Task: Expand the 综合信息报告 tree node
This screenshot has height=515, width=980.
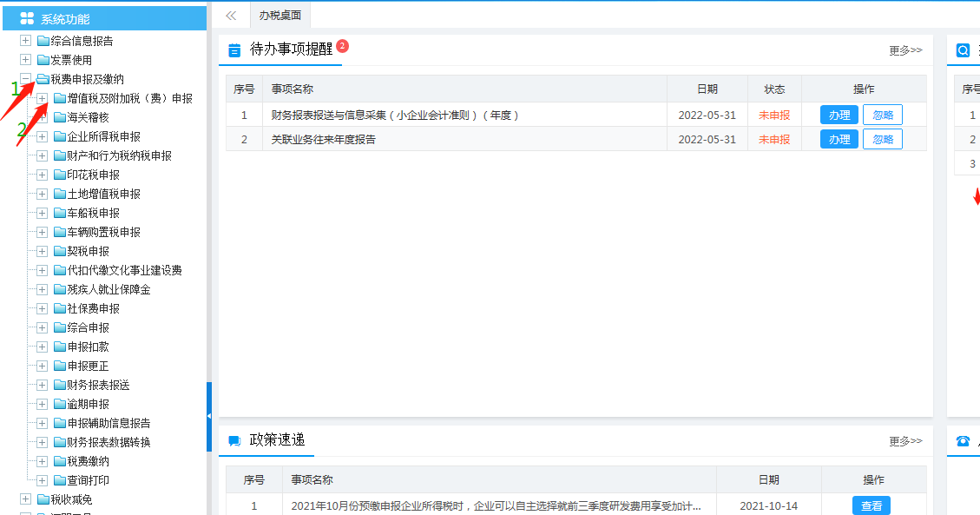Action: pyautogui.click(x=26, y=41)
